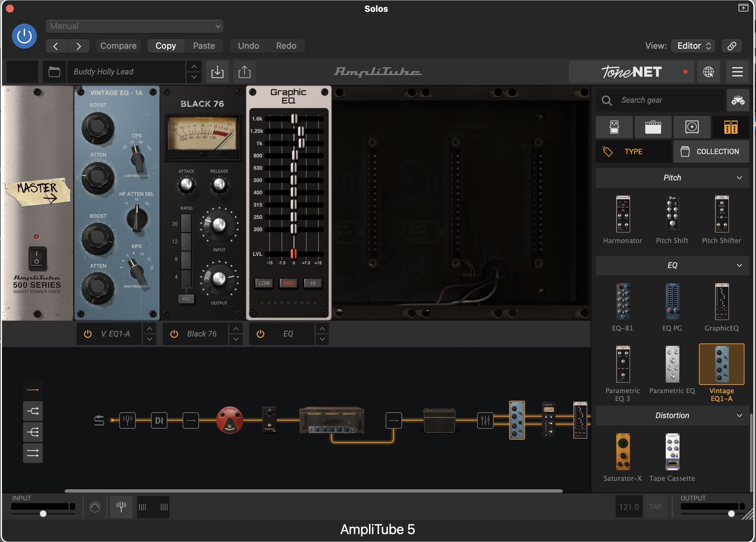This screenshot has height=542, width=756.
Task: Open the preset browser folder icon
Action: point(54,72)
